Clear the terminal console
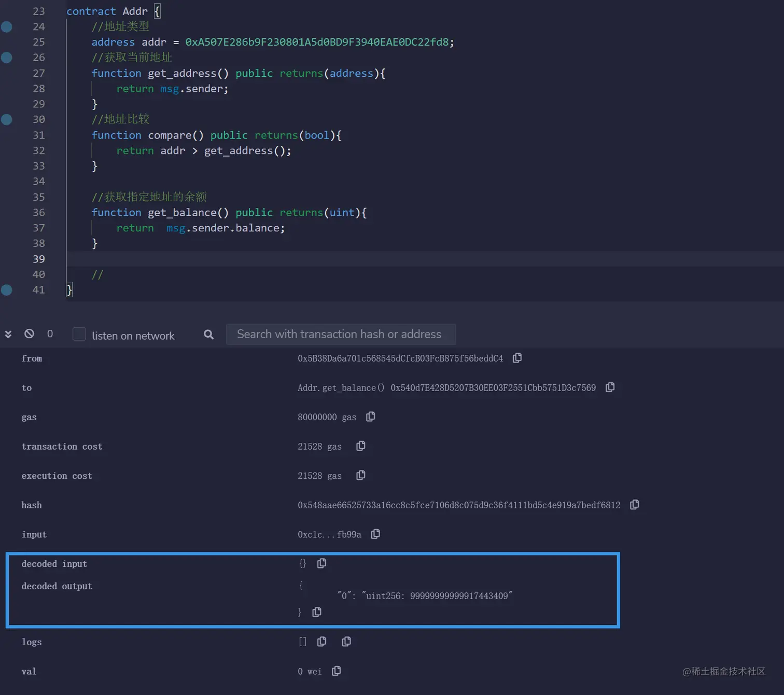The width and height of the screenshot is (784, 695). point(30,333)
